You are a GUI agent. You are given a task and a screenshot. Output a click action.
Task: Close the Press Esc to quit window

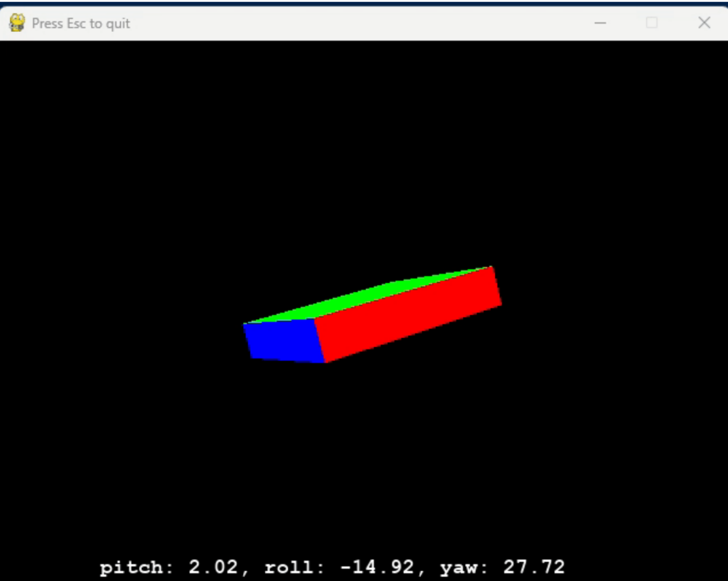click(704, 23)
